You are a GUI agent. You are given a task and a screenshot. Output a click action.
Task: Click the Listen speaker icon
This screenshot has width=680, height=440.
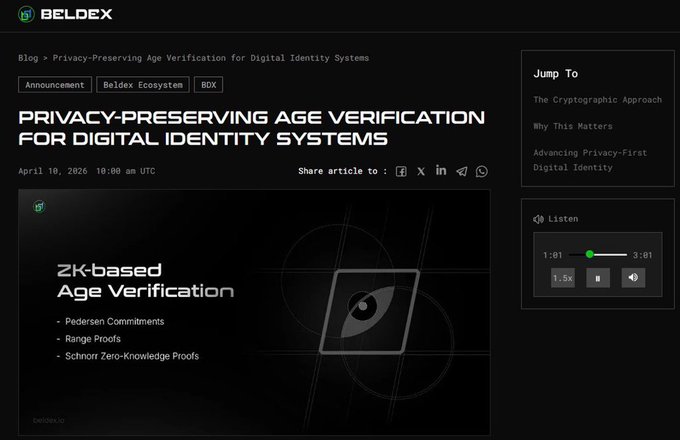click(x=538, y=219)
